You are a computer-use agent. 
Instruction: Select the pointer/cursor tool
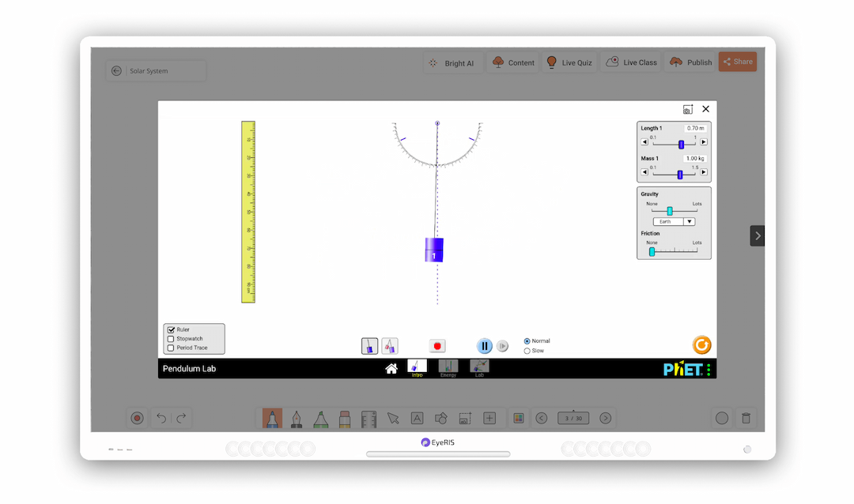click(393, 418)
